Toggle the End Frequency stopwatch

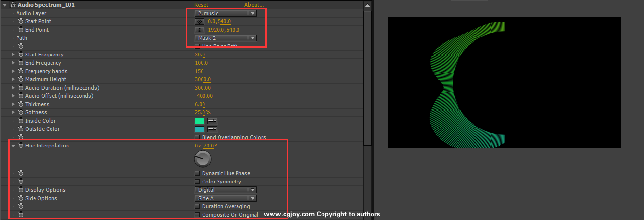point(21,63)
